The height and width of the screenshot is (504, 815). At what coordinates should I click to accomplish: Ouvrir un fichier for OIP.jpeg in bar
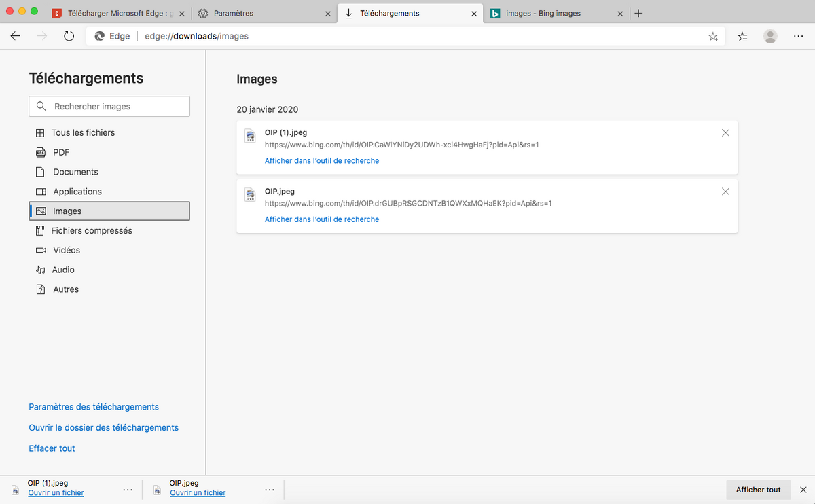tap(198, 493)
